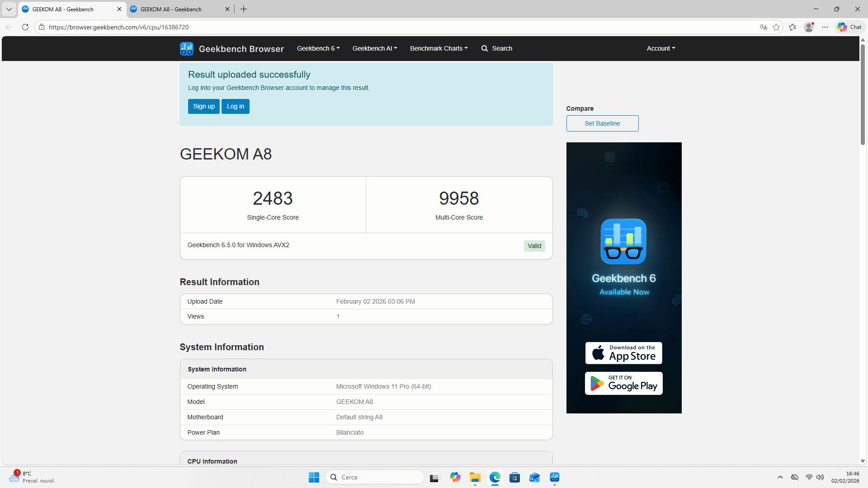Screen dimensions: 868x488
Task: Open Geekbench app in Windows taskbar
Action: click(555, 477)
